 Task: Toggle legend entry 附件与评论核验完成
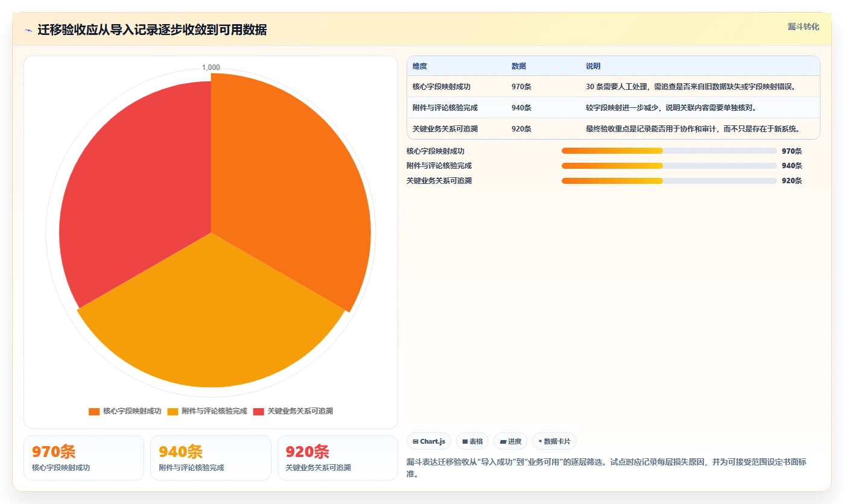click(x=207, y=411)
